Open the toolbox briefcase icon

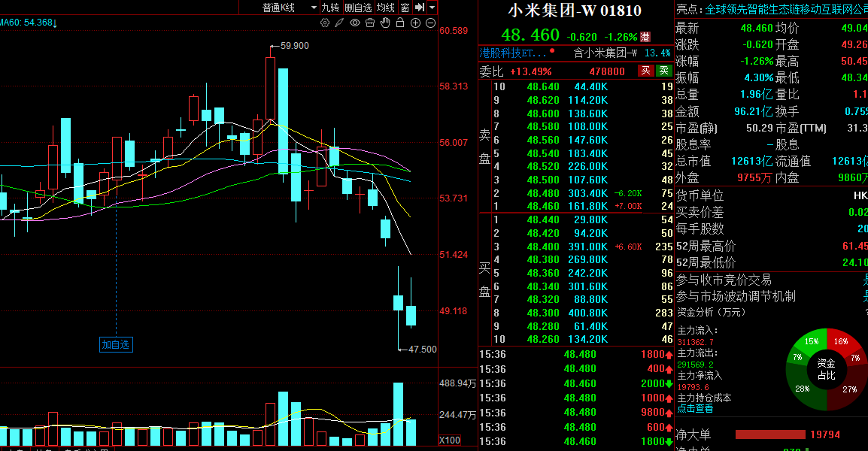(x=370, y=23)
